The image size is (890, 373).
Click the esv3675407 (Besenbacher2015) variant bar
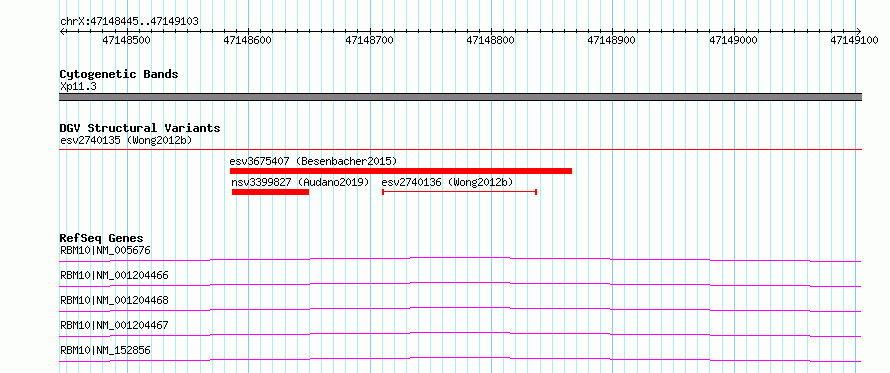click(401, 171)
